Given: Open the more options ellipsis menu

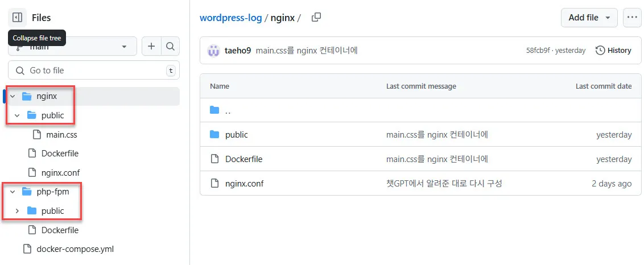Looking at the screenshot, I should [631, 18].
